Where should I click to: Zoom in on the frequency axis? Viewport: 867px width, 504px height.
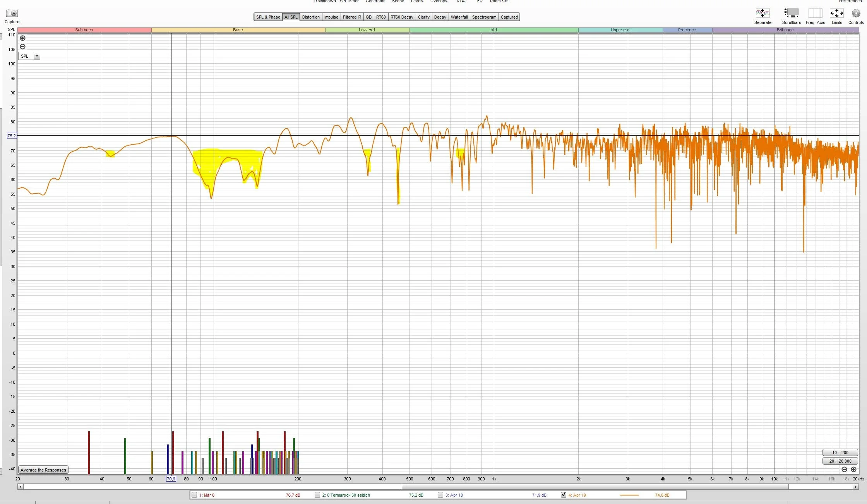(x=853, y=469)
